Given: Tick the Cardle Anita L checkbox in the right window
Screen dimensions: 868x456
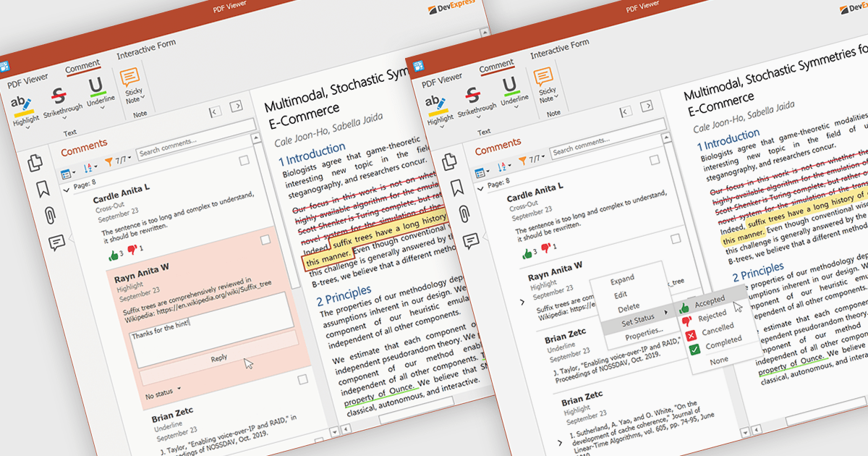Looking at the screenshot, I should point(655,160).
